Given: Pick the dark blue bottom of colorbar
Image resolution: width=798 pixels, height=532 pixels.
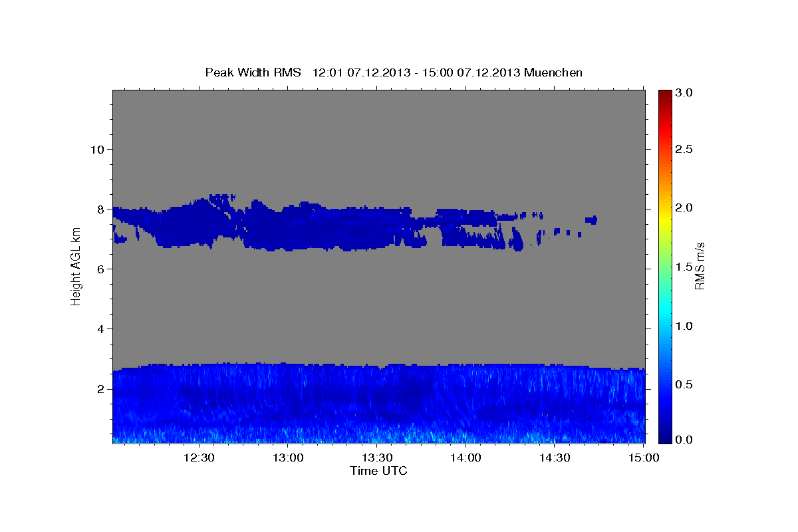Looking at the screenshot, I should 665,439.
